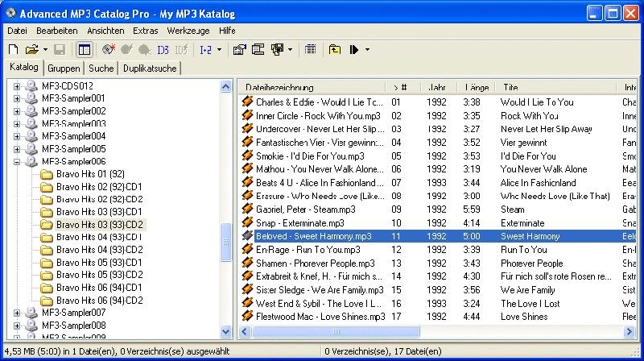Viewport: 644px width, 361px height.
Task: Click the properties icon in toolbar
Action: tap(239, 50)
